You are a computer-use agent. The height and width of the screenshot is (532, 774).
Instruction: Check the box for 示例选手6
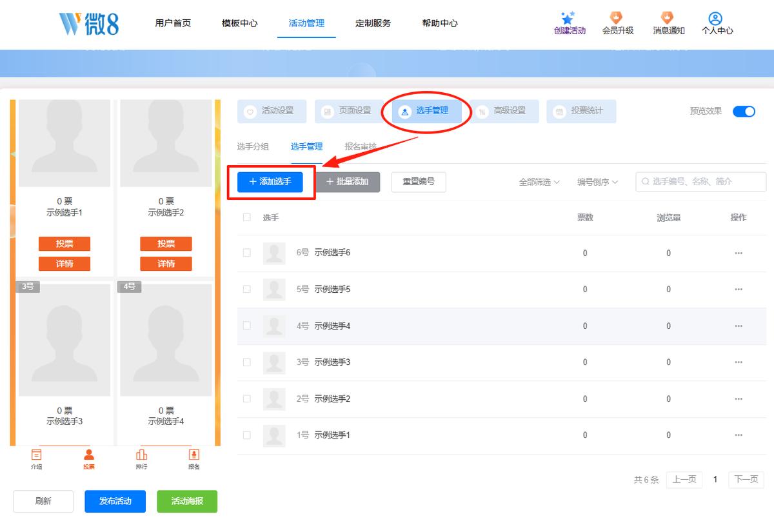point(246,253)
